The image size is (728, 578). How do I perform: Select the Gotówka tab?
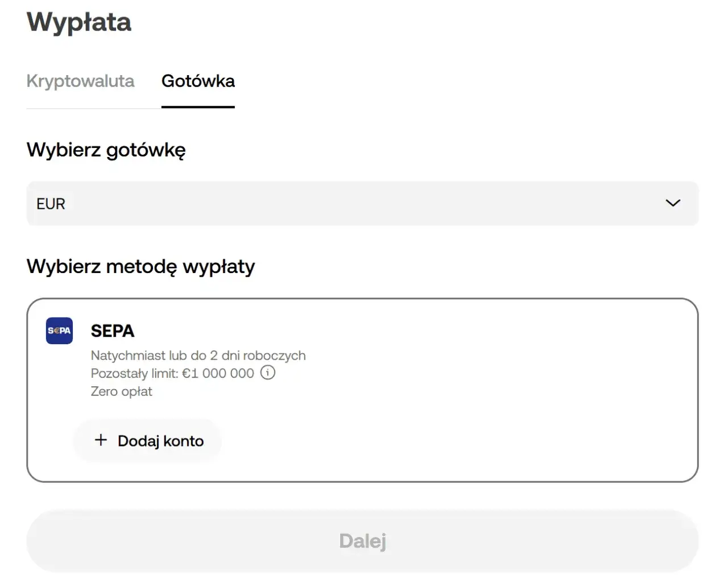coord(198,81)
